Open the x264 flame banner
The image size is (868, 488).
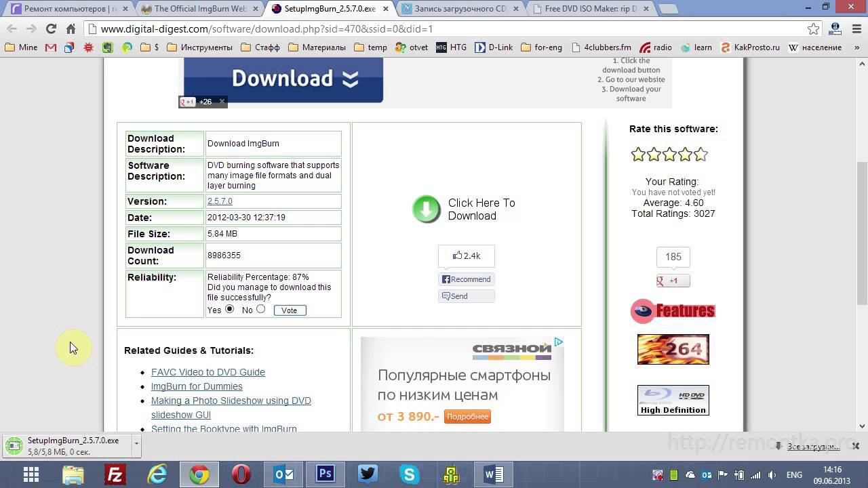pos(673,349)
